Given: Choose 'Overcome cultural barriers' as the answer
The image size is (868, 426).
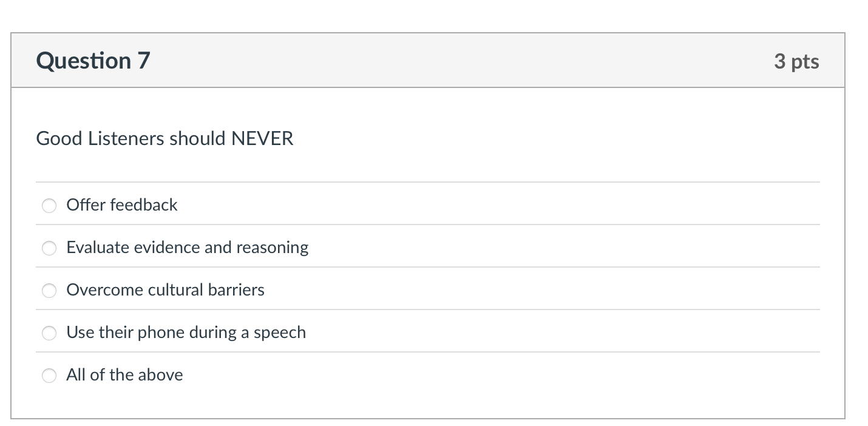Looking at the screenshot, I should 49,290.
